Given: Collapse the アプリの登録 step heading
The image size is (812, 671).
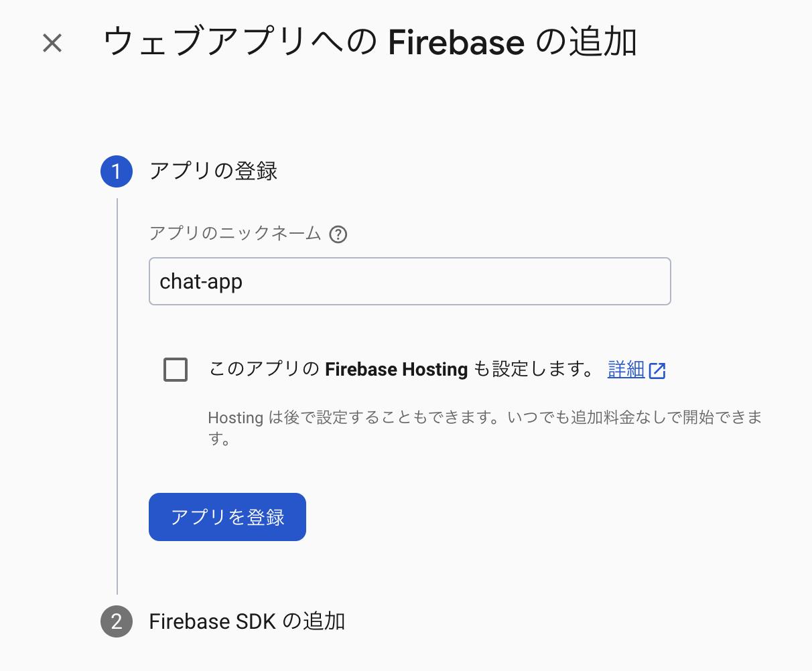Looking at the screenshot, I should click(x=213, y=171).
